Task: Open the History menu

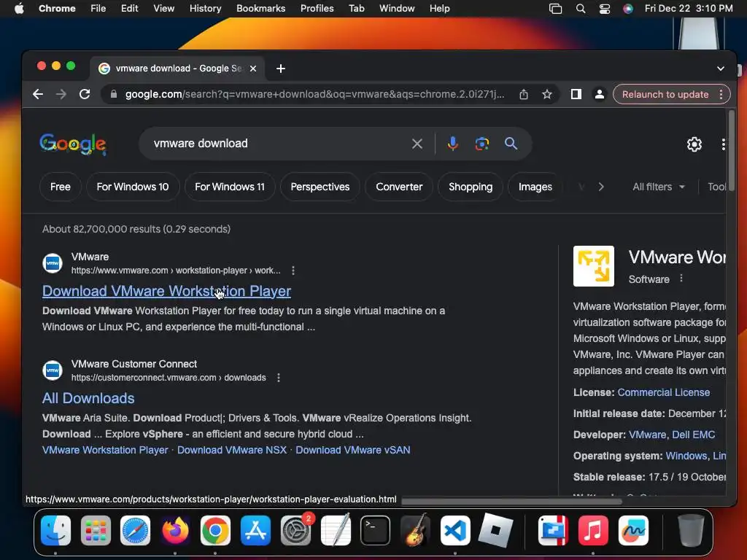Action: point(205,9)
